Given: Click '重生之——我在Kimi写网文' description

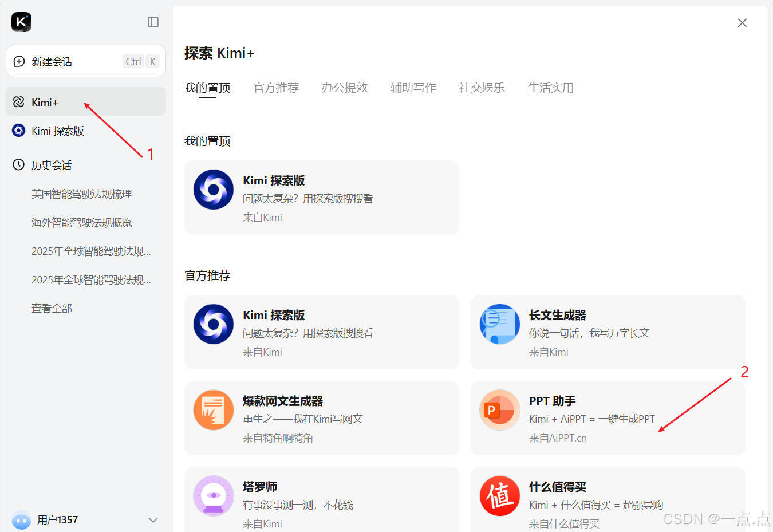Looking at the screenshot, I should point(303,419).
